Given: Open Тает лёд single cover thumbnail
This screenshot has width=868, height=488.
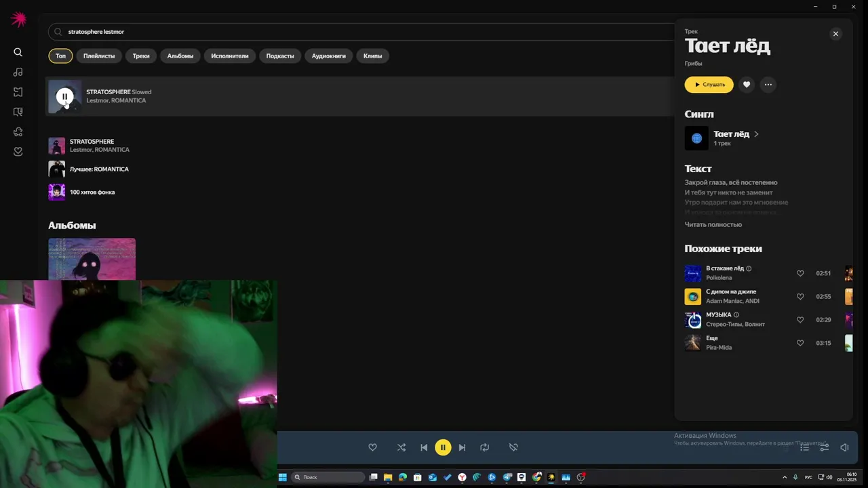Looking at the screenshot, I should pos(696,138).
